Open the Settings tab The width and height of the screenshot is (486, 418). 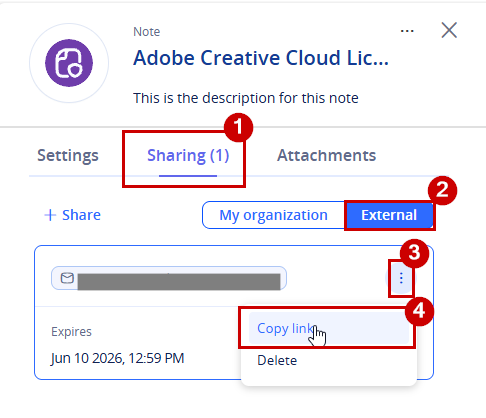(68, 155)
